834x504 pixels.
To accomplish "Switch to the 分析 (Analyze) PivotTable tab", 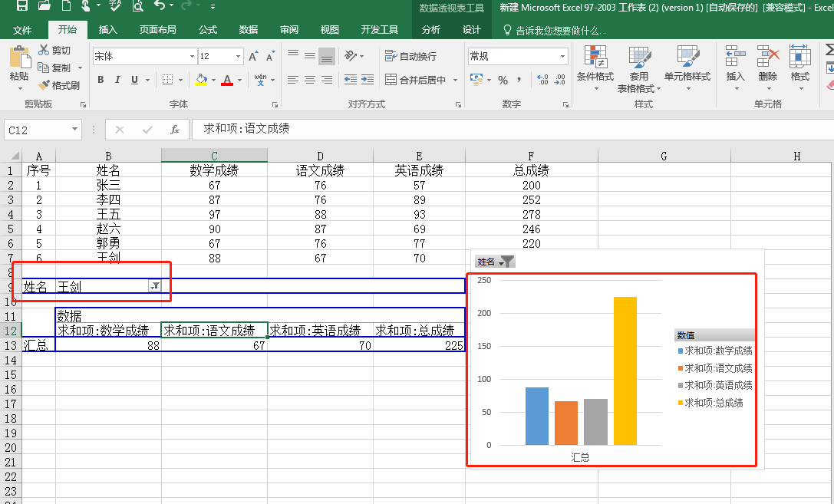I will 431,30.
